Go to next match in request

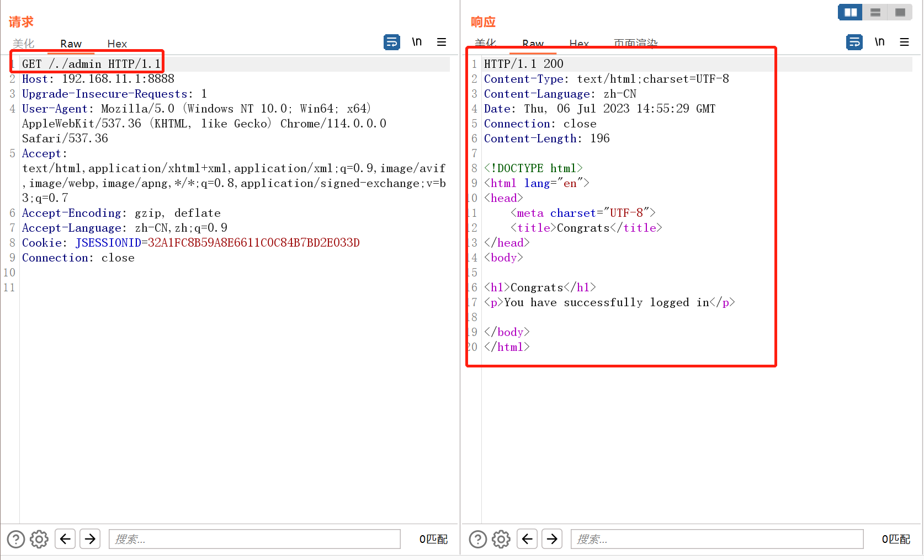click(90, 539)
